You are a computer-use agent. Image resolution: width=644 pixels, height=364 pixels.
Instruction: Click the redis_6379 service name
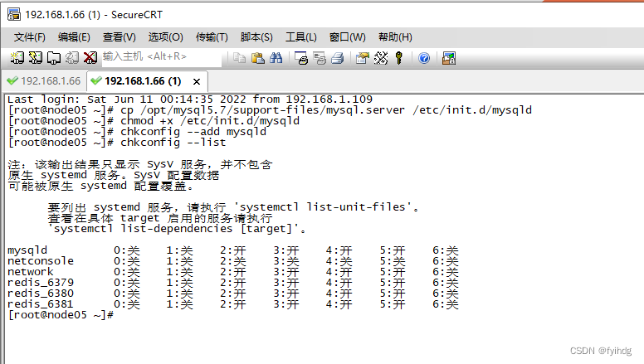(40, 283)
